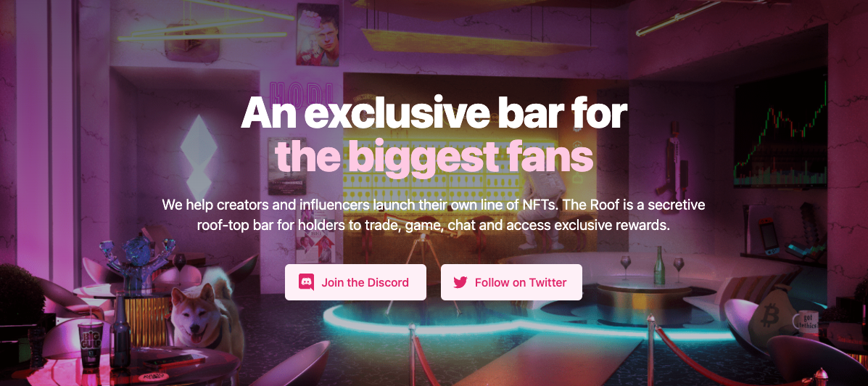
Task: Click the Discord logo icon
Action: pyautogui.click(x=306, y=282)
